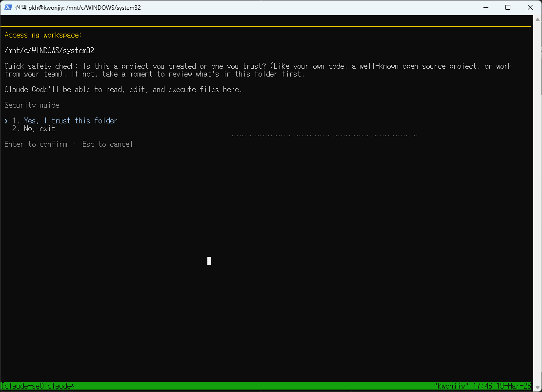
Task: Click the 17:46 19-Mar-26 clock in status bar
Action: tap(502, 386)
